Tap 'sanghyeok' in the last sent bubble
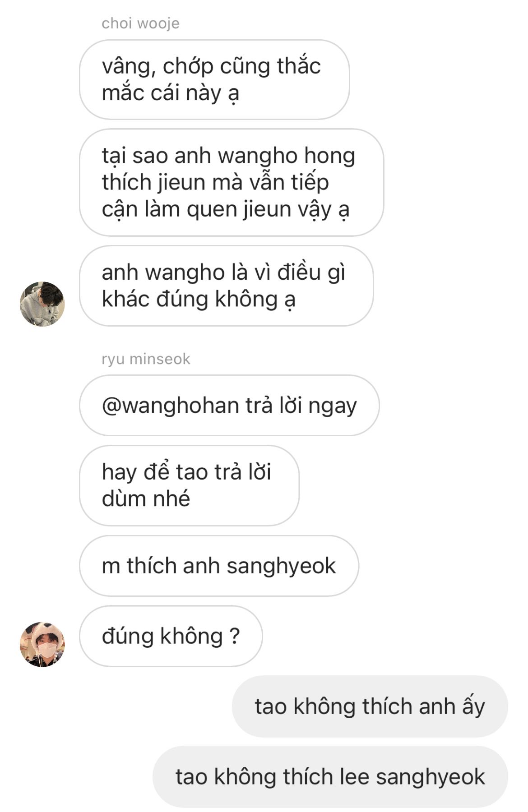Screen dimensions: 528x812 tap(431, 777)
